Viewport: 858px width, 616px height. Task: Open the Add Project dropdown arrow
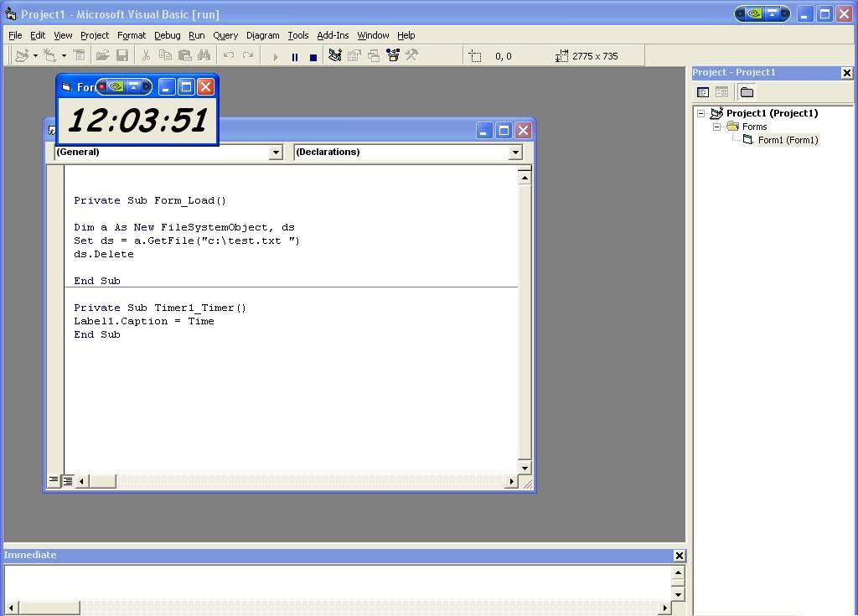[x=35, y=55]
